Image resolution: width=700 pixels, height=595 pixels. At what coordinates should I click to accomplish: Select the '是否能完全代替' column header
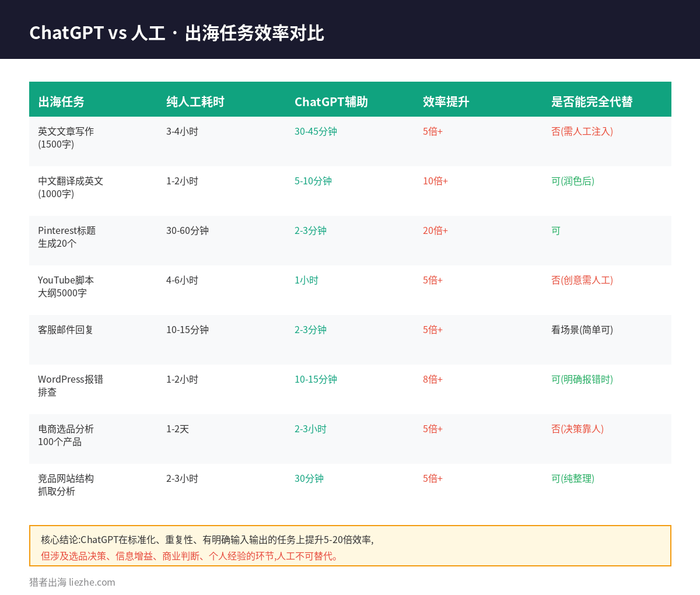(x=592, y=101)
